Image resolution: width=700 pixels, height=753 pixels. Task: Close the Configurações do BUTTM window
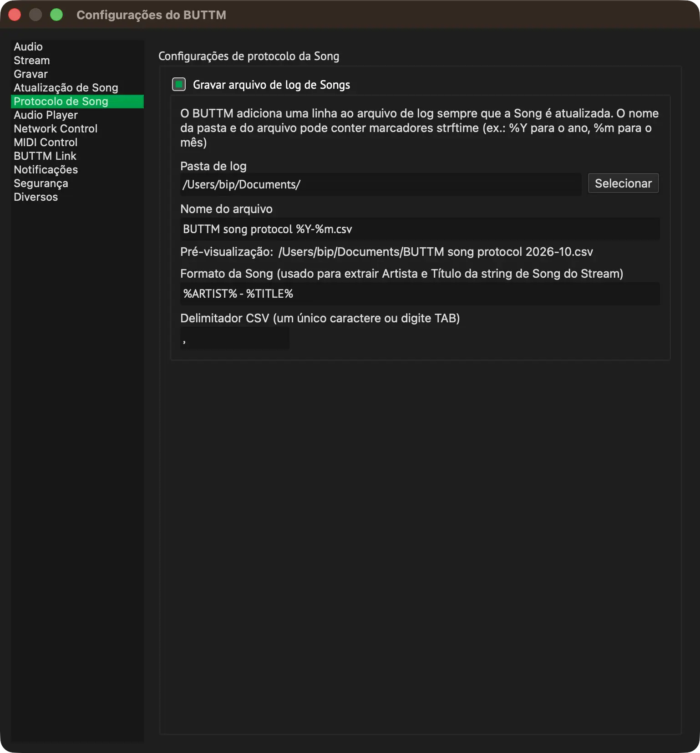tap(15, 15)
